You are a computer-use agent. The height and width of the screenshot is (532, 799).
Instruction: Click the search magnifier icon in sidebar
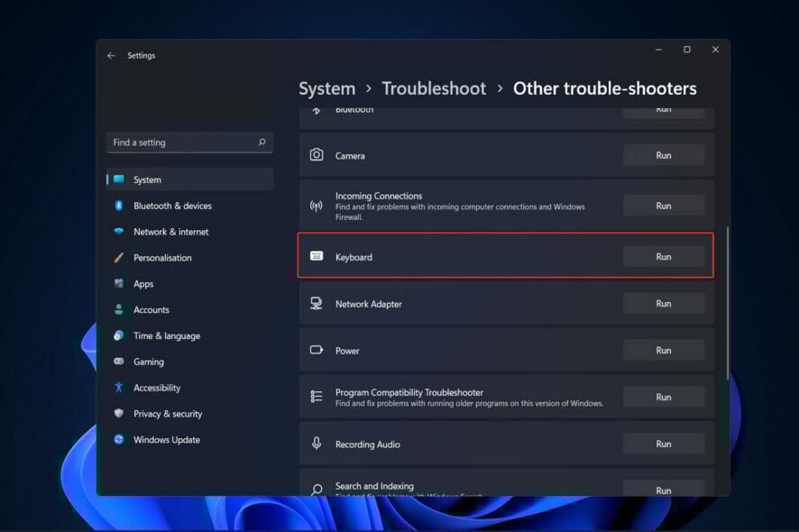pos(262,142)
